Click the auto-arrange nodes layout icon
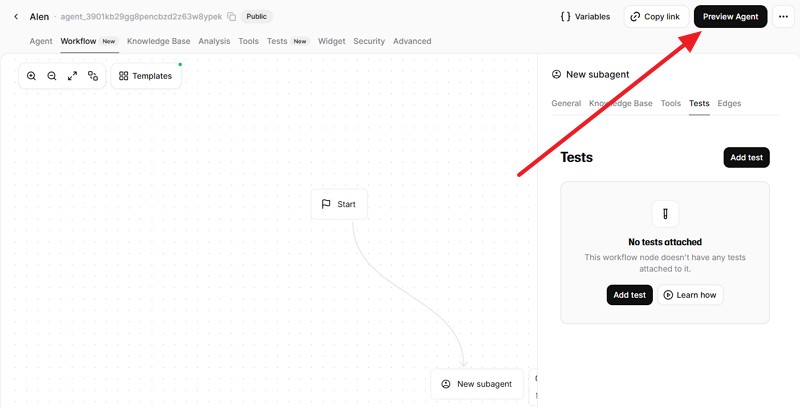Viewport: 800px width, 409px height. (x=93, y=76)
